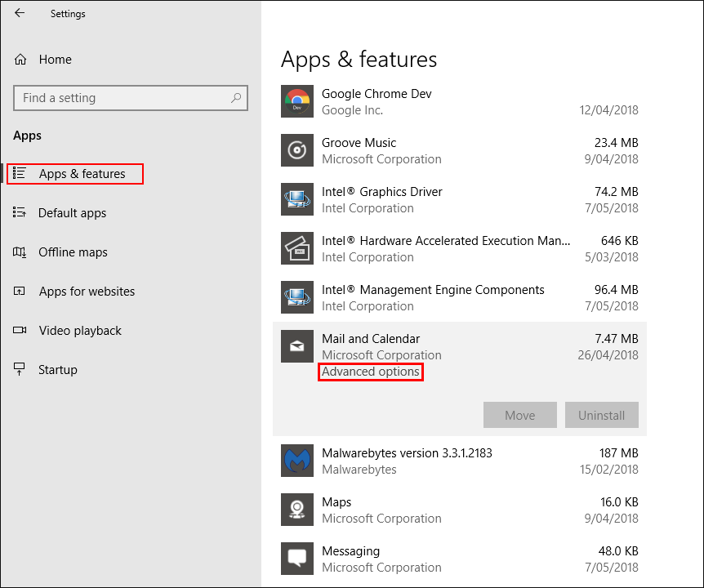Viewport: 704px width, 588px height.
Task: Click the 23.4 MB size value
Action: [617, 143]
